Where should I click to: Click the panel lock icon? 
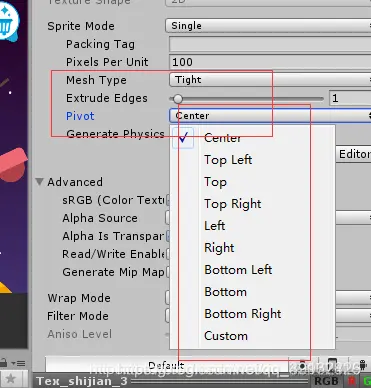[3, 363]
